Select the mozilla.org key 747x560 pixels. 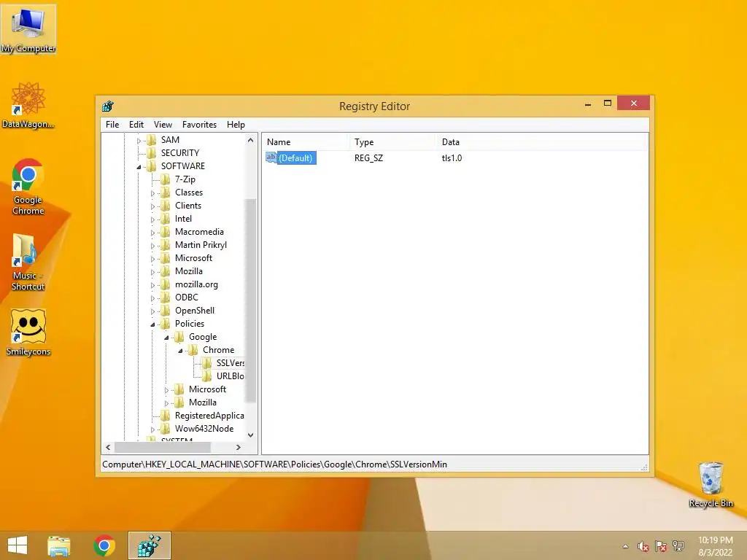click(x=196, y=284)
